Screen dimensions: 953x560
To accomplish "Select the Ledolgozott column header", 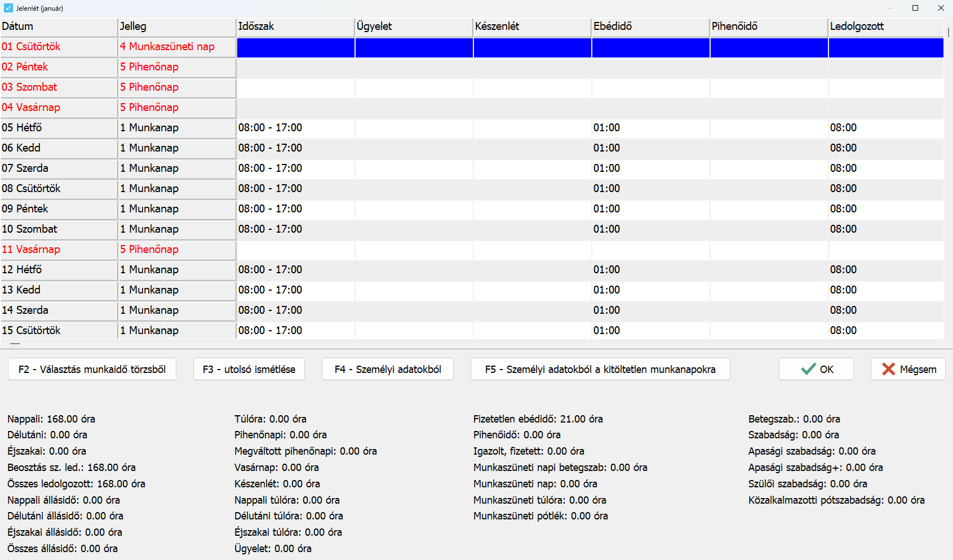I will 885,26.
